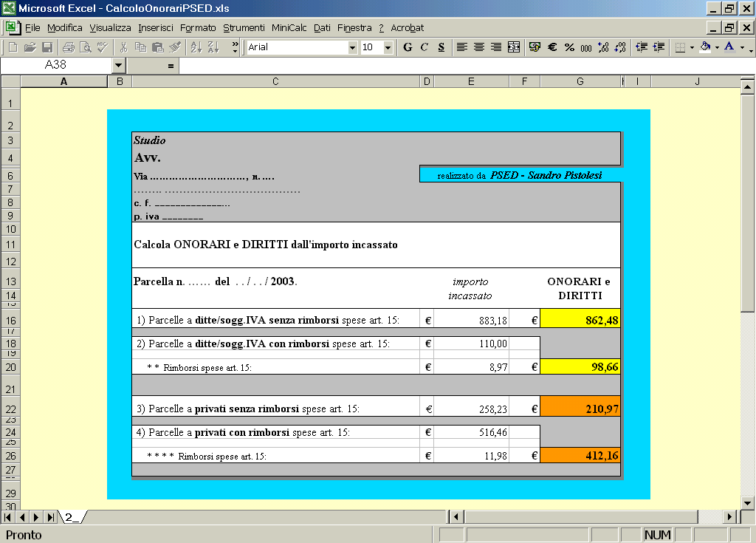Screen dimensions: 756x543
Task: Open the Formato menu
Action: pyautogui.click(x=198, y=28)
